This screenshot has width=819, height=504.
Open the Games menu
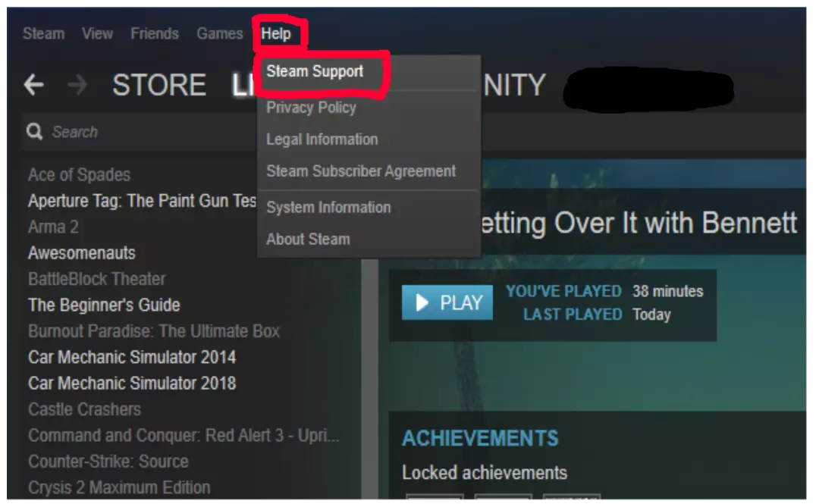coord(219,34)
